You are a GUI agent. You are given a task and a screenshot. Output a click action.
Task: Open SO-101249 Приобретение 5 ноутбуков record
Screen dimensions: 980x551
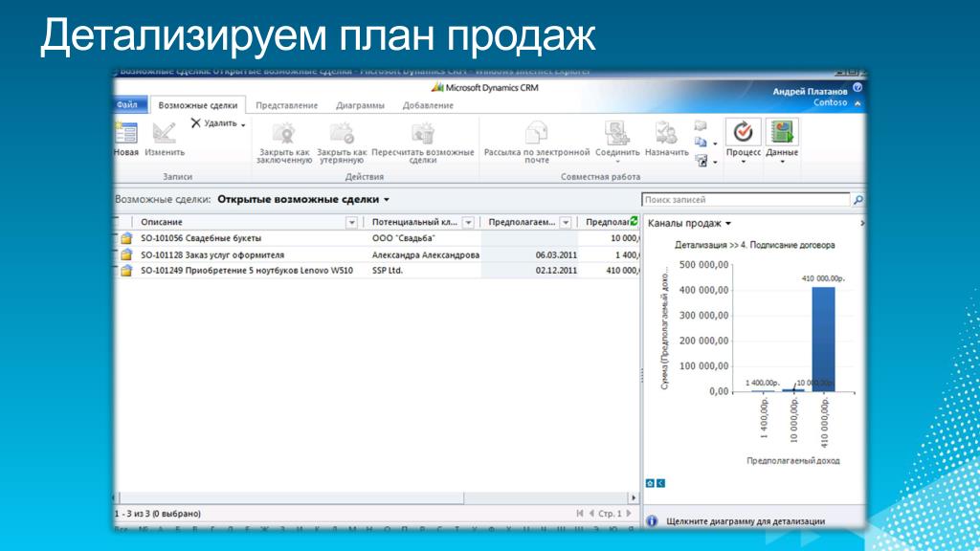(x=246, y=271)
